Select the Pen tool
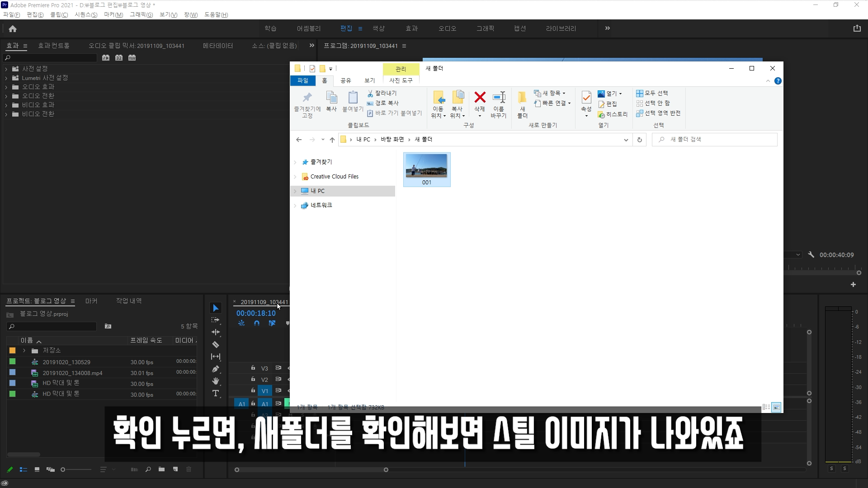The width and height of the screenshot is (868, 488). (x=216, y=369)
